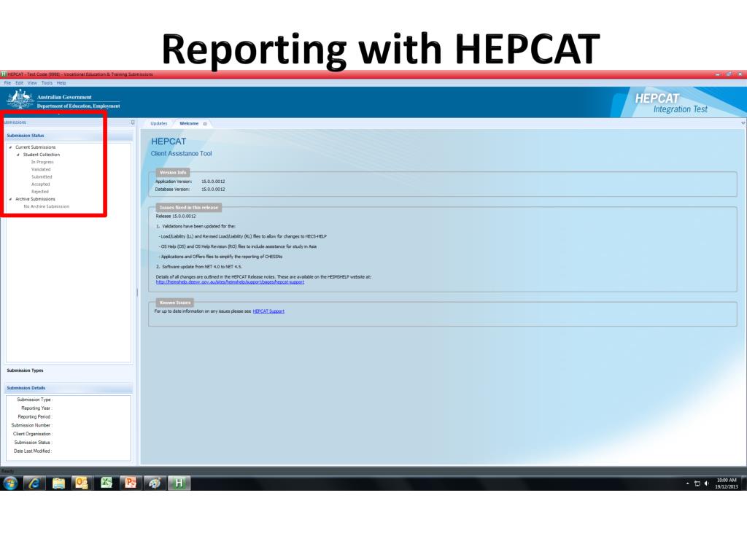Screen dimensions: 747x560
Task: Click the Australian Government crest logo
Action: coord(20,99)
